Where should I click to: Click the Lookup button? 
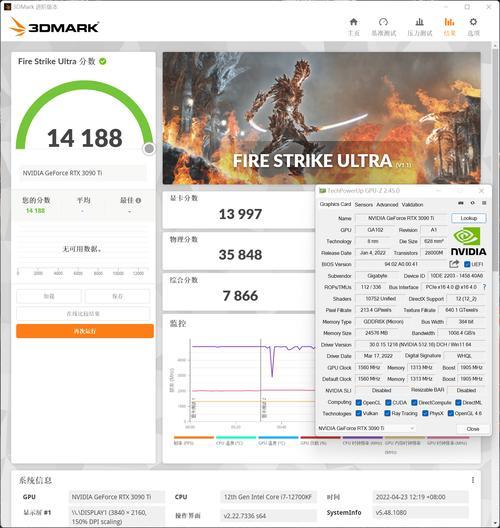point(469,218)
